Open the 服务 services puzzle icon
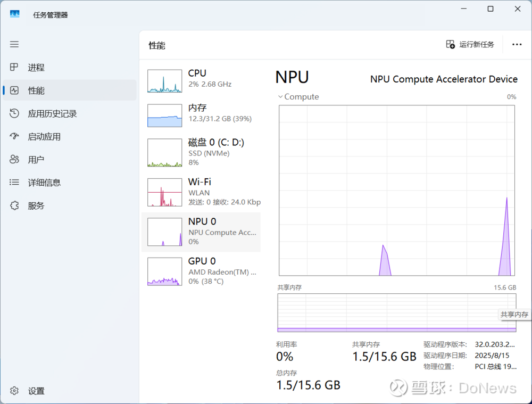Viewport: 532px width, 404px height. tap(14, 205)
